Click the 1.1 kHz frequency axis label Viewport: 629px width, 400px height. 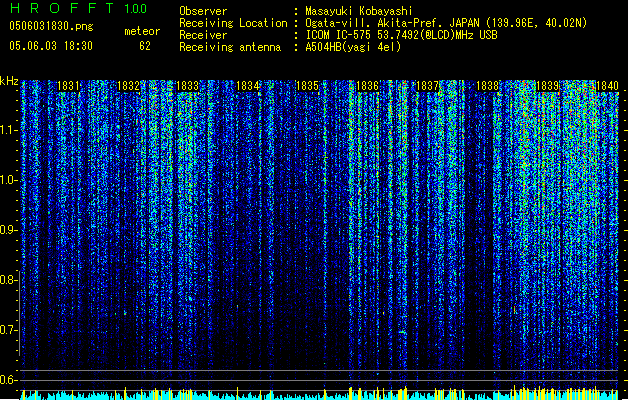[9, 130]
